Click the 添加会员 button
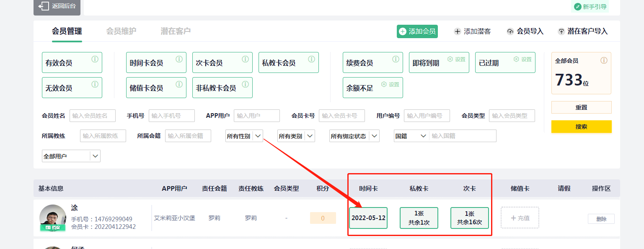Image resolution: width=644 pixels, height=249 pixels. pyautogui.click(x=417, y=31)
